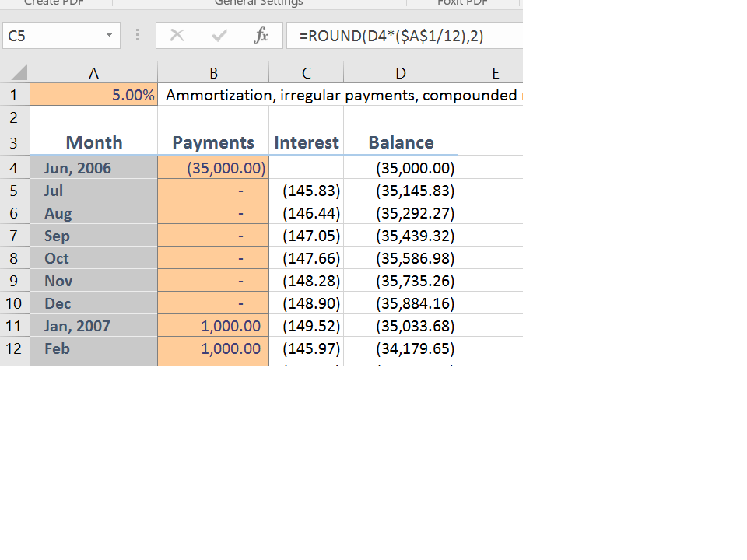Screen dimensions: 747x560
Task: Click the (148.90) interest cell
Action: point(307,303)
